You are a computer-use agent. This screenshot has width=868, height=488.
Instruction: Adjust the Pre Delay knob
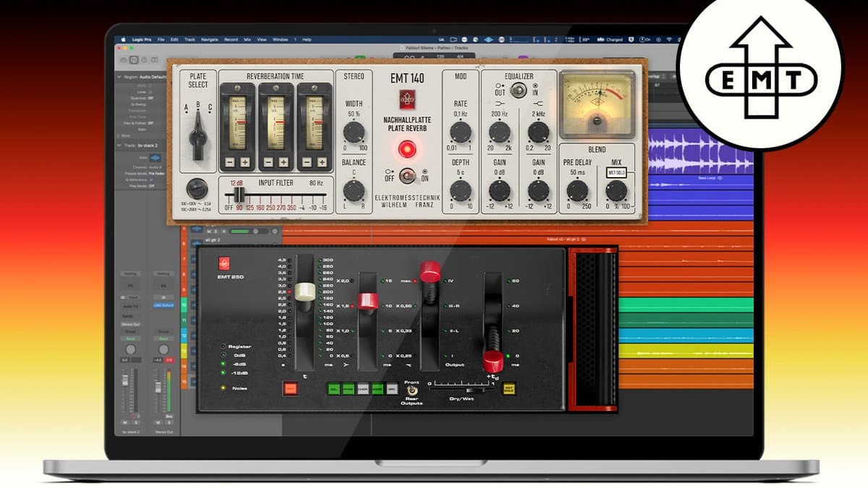pyautogui.click(x=577, y=190)
